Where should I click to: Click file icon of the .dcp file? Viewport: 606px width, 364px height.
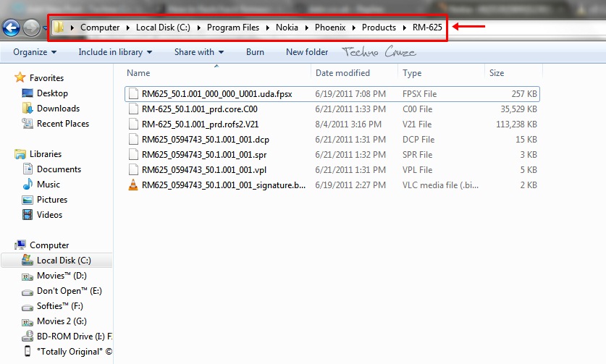pos(133,140)
